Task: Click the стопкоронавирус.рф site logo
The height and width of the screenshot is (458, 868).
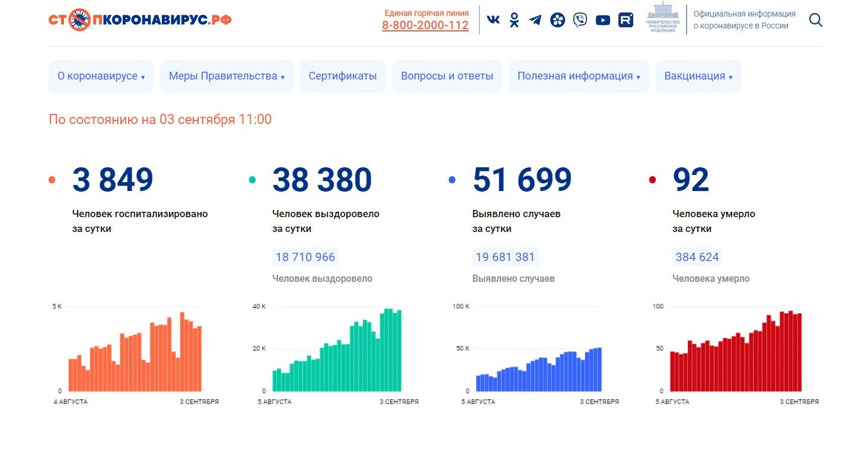Action: 140,20
